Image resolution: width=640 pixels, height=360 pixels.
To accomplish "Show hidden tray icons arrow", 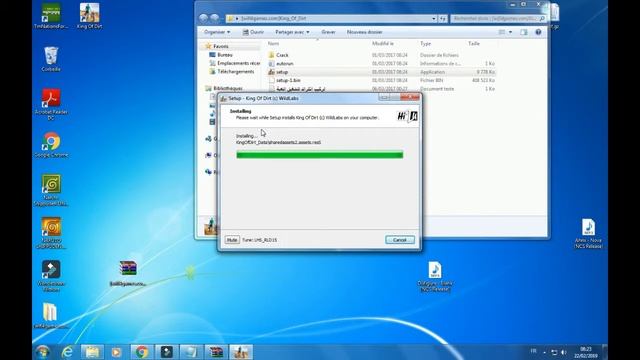I will (x=544, y=352).
